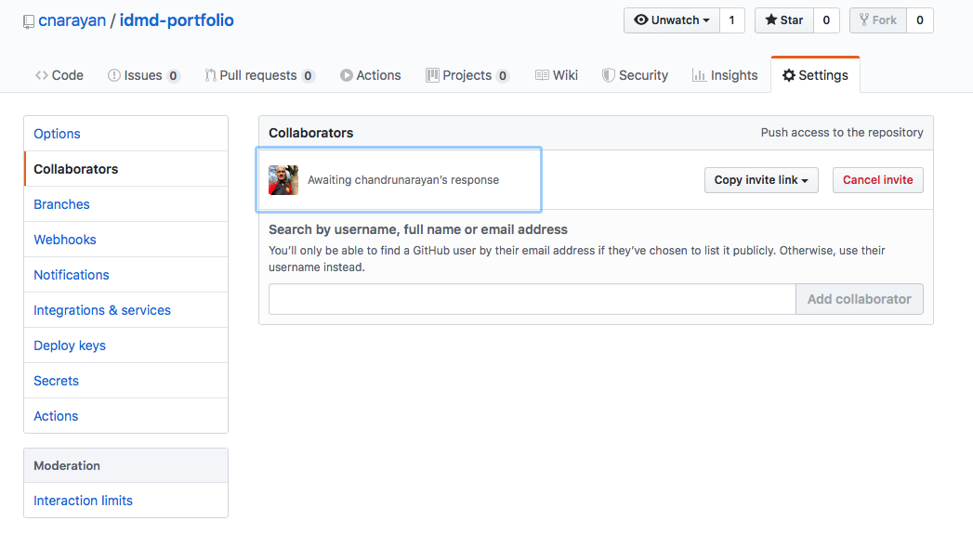
Task: Click the Fork button
Action: click(878, 20)
